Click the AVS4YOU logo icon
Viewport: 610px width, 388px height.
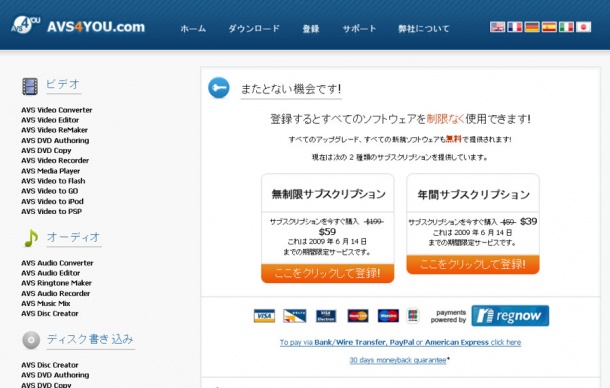coord(26,25)
